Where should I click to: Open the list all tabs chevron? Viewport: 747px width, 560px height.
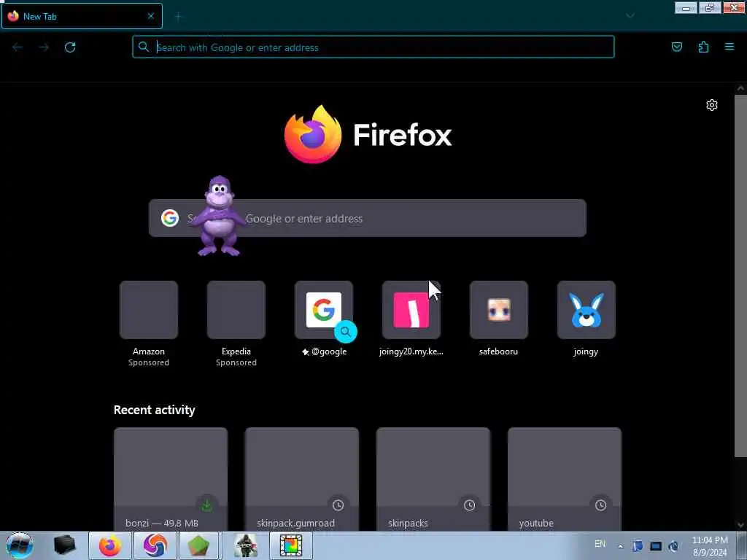point(630,16)
